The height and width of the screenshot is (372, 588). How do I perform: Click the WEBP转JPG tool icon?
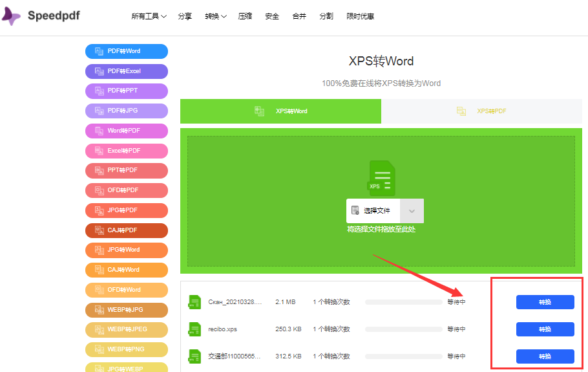pos(99,310)
